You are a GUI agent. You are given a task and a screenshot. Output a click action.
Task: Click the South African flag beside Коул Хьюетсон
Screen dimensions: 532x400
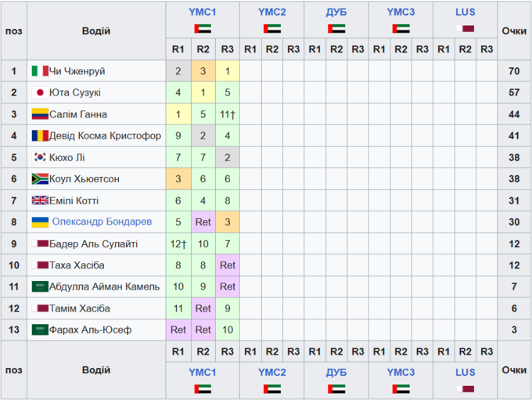click(x=40, y=179)
